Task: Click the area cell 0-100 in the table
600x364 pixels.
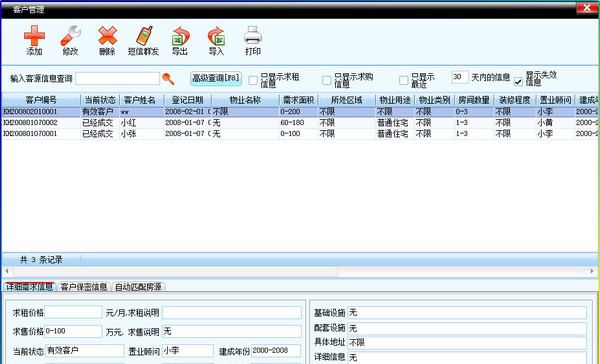Action: tap(290, 134)
